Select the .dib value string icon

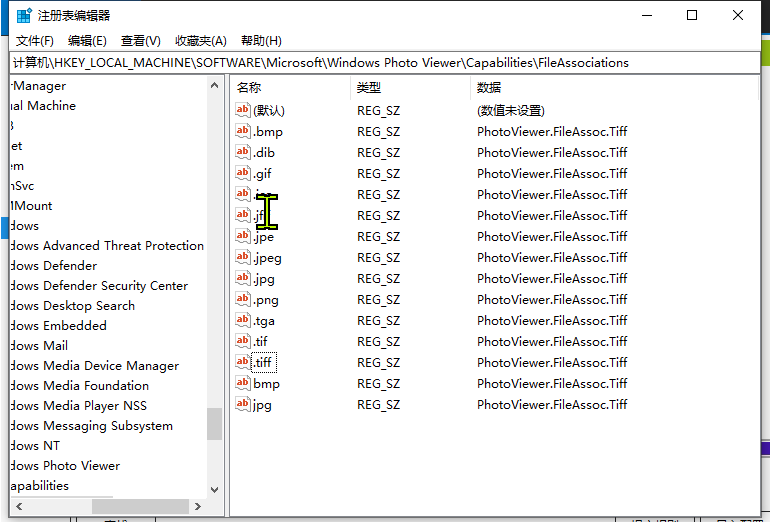pyautogui.click(x=243, y=152)
